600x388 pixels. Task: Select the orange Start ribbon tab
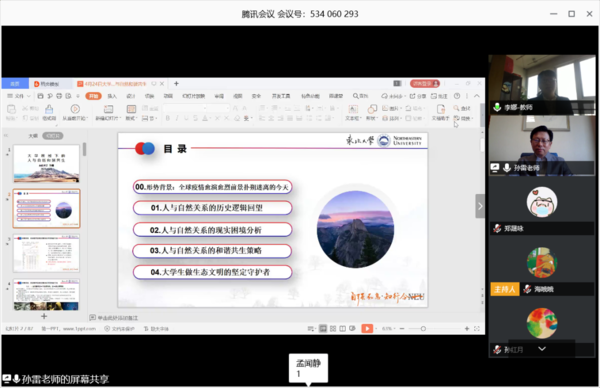click(93, 96)
